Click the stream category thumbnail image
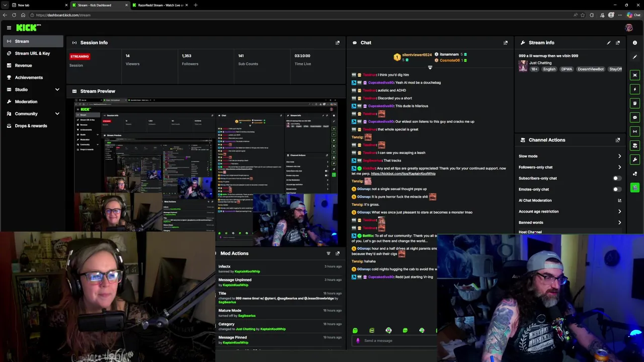Image resolution: width=644 pixels, height=362 pixels. (x=523, y=66)
